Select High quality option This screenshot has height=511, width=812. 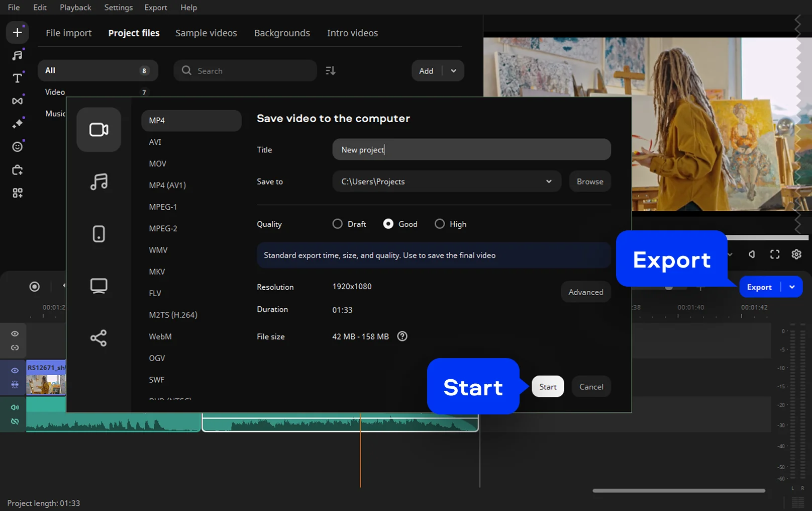tap(440, 224)
